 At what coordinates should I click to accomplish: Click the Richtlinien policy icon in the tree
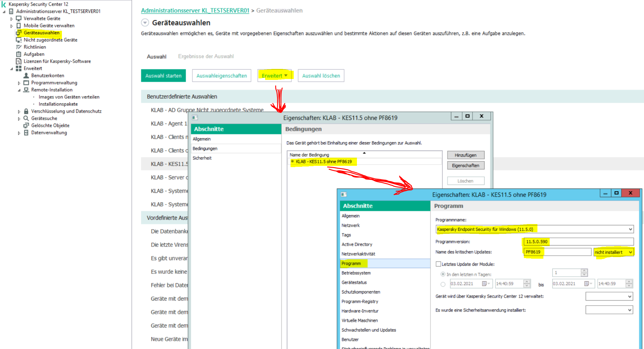pos(19,47)
